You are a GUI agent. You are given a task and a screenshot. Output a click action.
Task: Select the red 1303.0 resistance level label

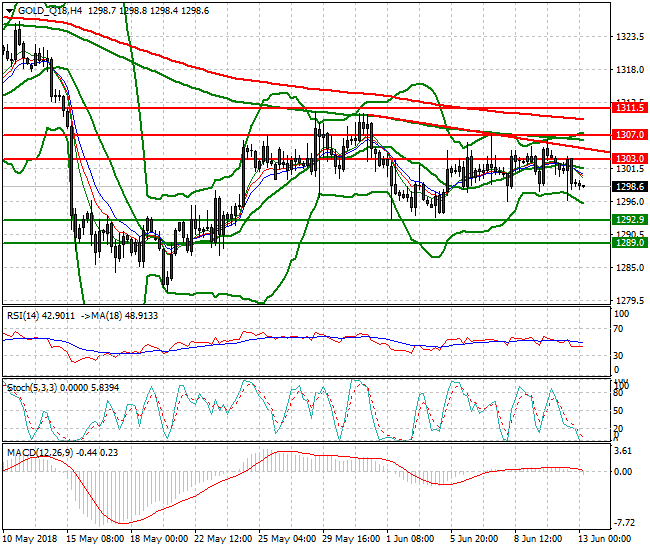tap(630, 159)
